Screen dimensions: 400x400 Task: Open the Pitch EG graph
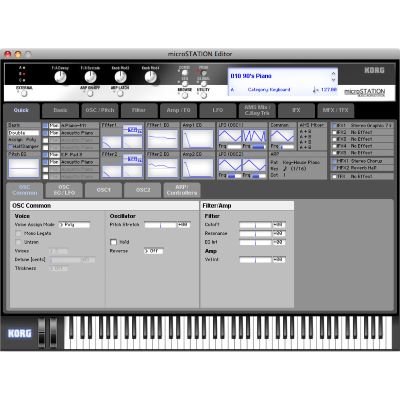(24, 168)
